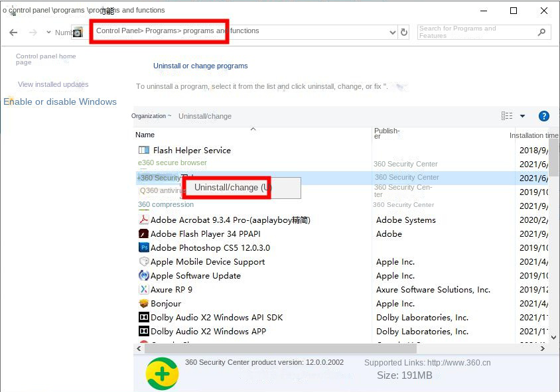Click the change view list icon
Image resolution: width=560 pixels, height=392 pixels.
(x=506, y=115)
